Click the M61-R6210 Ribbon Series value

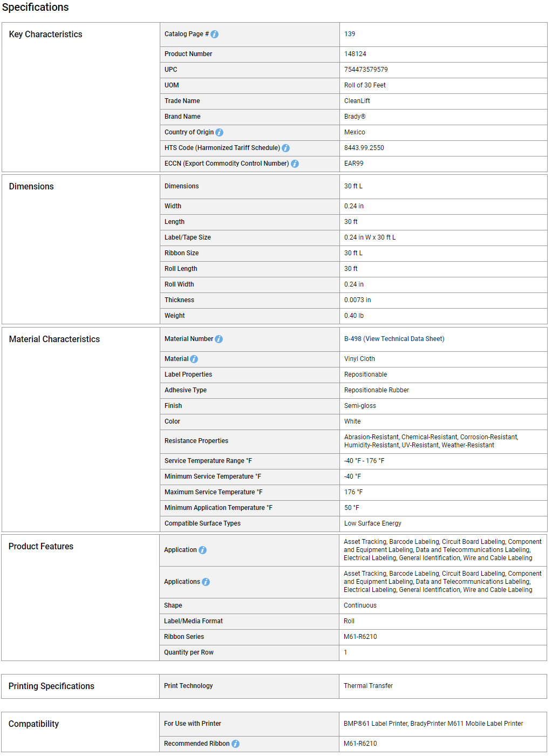pyautogui.click(x=360, y=637)
